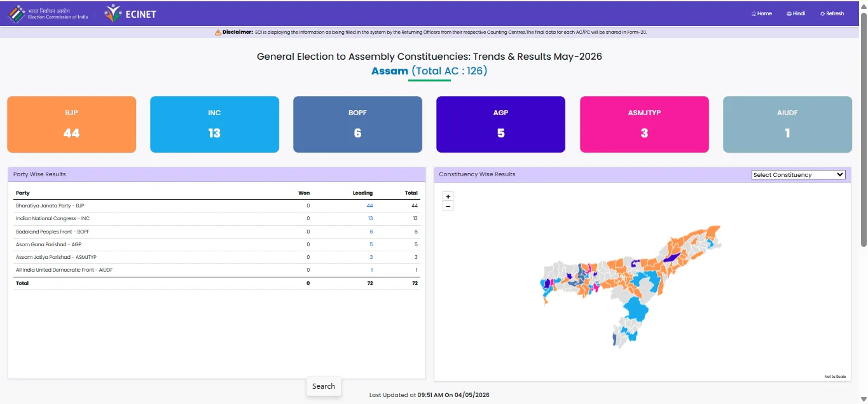Select Assam Jatiya Parishad - ASMJTYP text

(x=56, y=257)
